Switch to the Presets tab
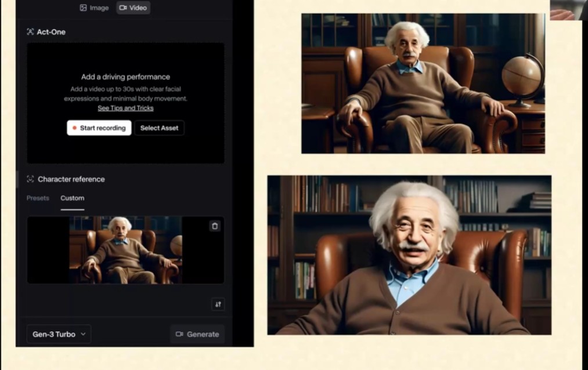588x370 pixels. pos(38,198)
